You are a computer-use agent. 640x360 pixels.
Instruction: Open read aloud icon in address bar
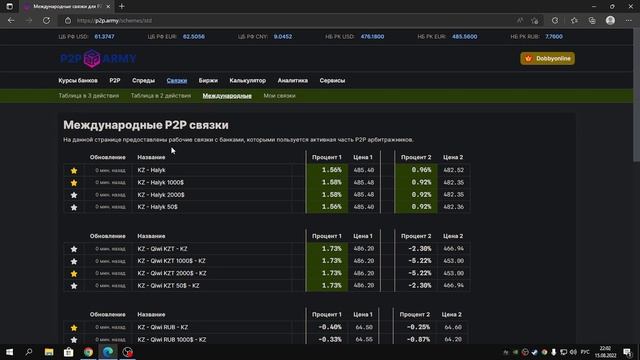click(520, 20)
